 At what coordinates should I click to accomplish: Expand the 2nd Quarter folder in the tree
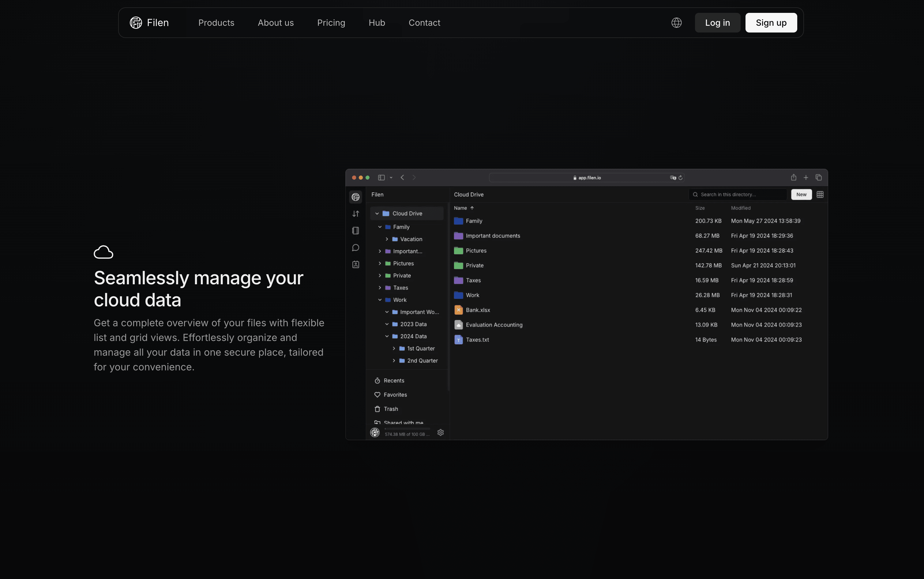click(394, 361)
